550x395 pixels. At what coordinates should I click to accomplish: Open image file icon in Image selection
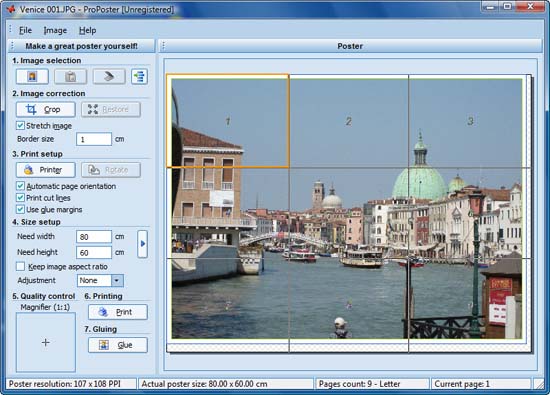click(x=32, y=76)
